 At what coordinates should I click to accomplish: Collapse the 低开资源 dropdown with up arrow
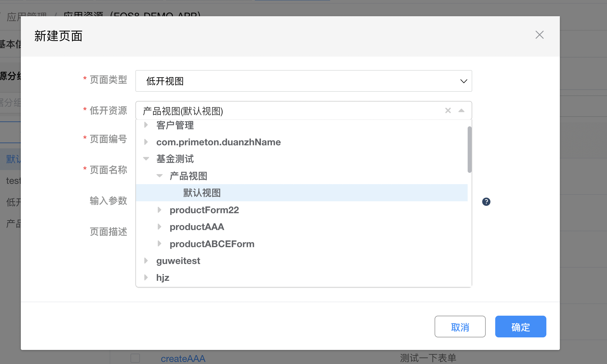point(461,110)
